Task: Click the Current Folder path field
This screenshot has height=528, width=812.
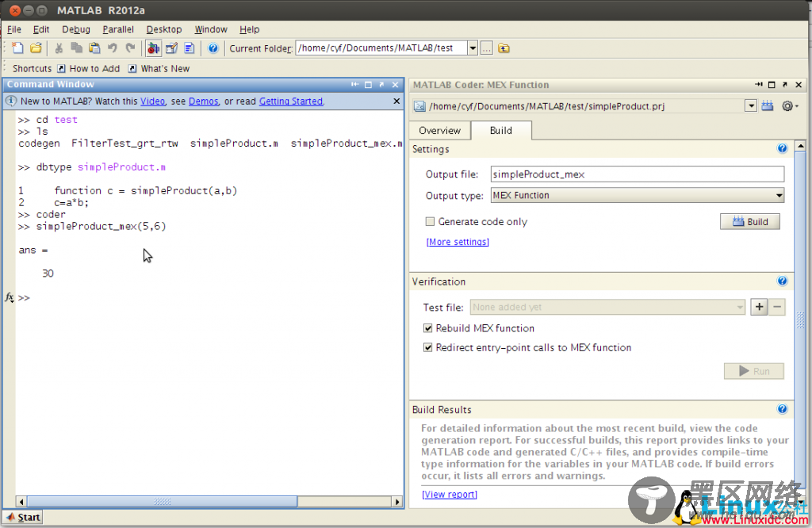Action: (x=381, y=48)
